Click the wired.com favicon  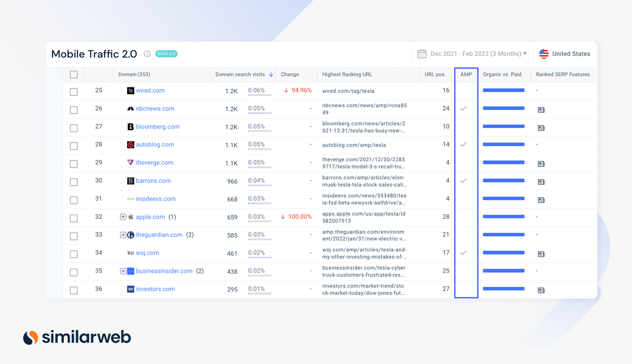pyautogui.click(x=130, y=91)
